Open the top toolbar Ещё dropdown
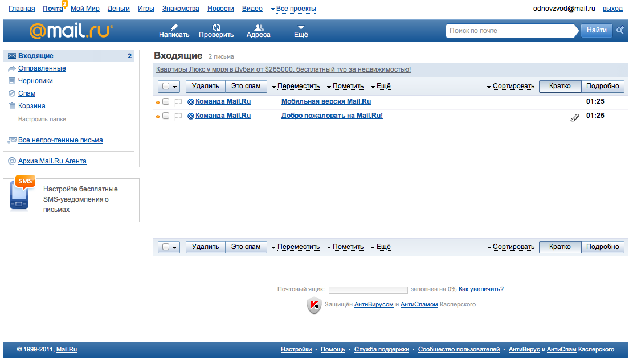 click(x=381, y=87)
